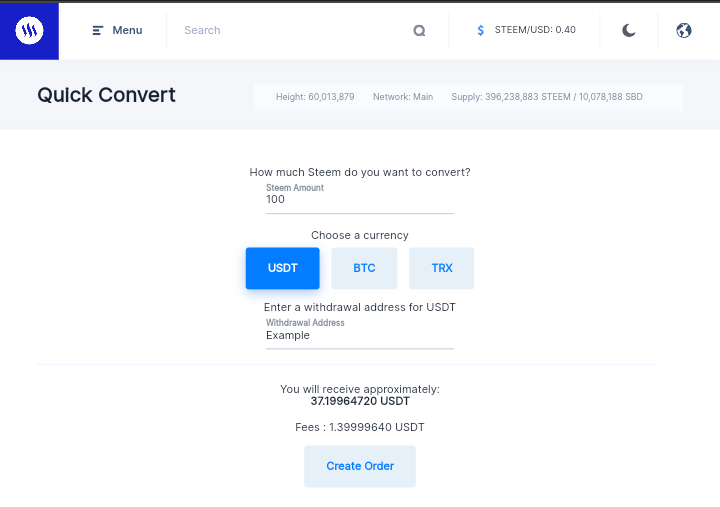Click the search magnifier icon

419,30
